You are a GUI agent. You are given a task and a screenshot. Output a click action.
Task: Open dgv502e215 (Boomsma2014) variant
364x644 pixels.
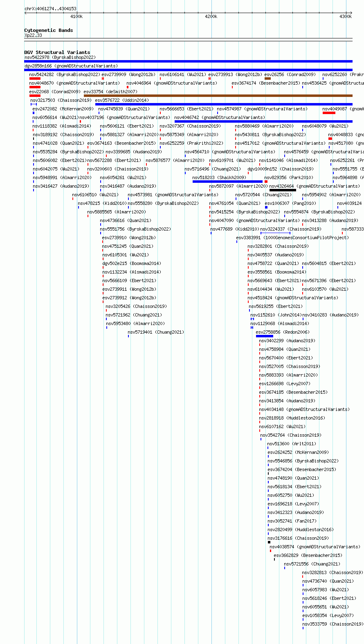click(x=132, y=264)
